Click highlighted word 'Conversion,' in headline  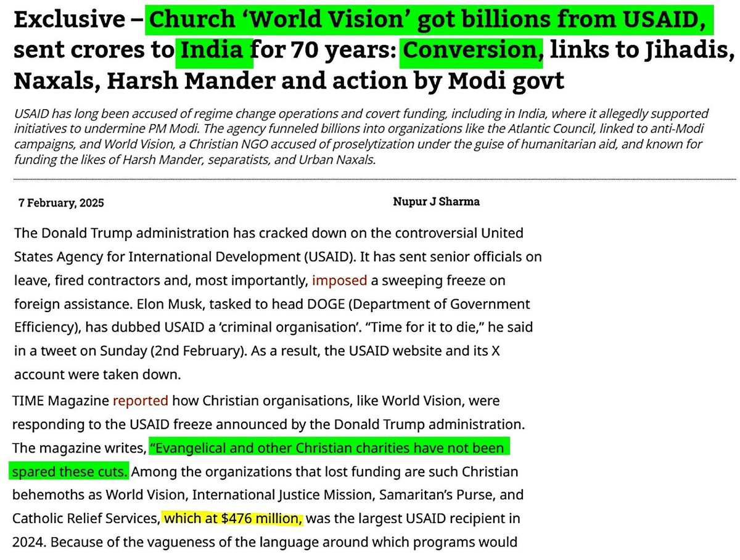[472, 51]
